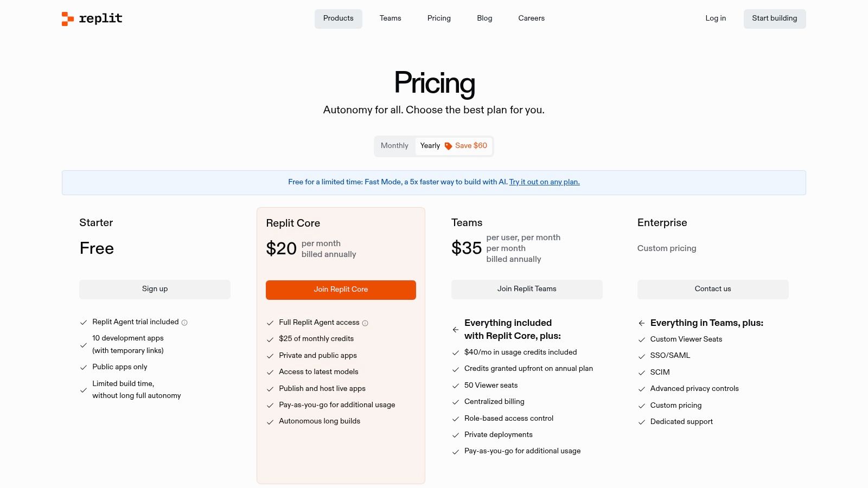868x488 pixels.
Task: Click Contact us for Enterprise
Action: (x=713, y=289)
